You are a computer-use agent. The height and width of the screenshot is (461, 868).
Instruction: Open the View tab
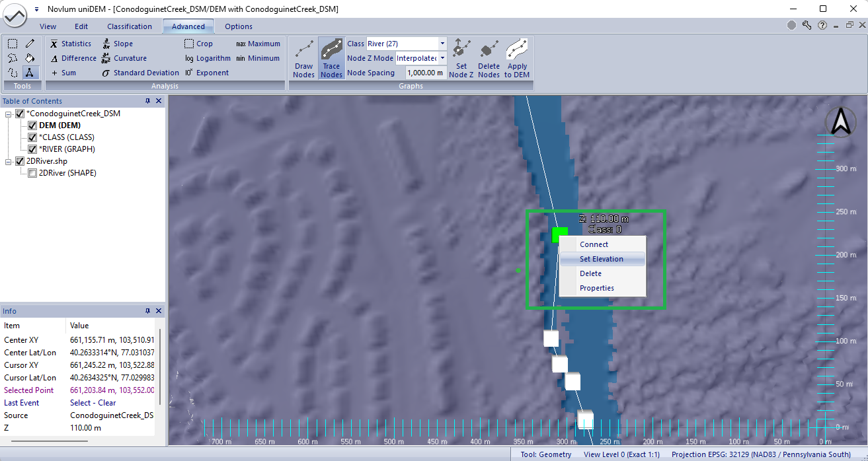point(48,26)
